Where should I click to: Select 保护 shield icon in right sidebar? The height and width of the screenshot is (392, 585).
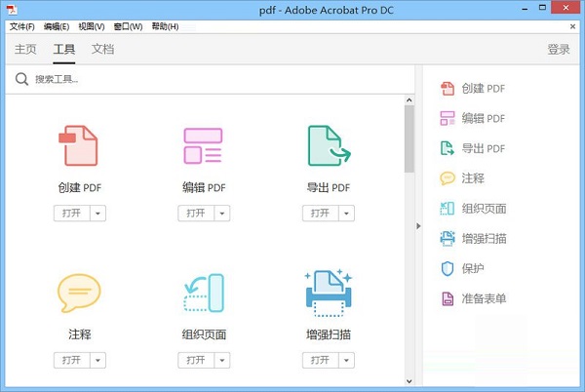[x=448, y=268]
